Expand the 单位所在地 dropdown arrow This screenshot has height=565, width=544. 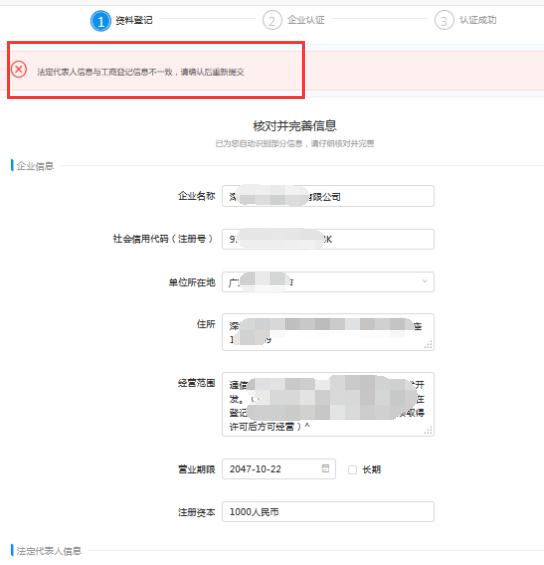(425, 281)
